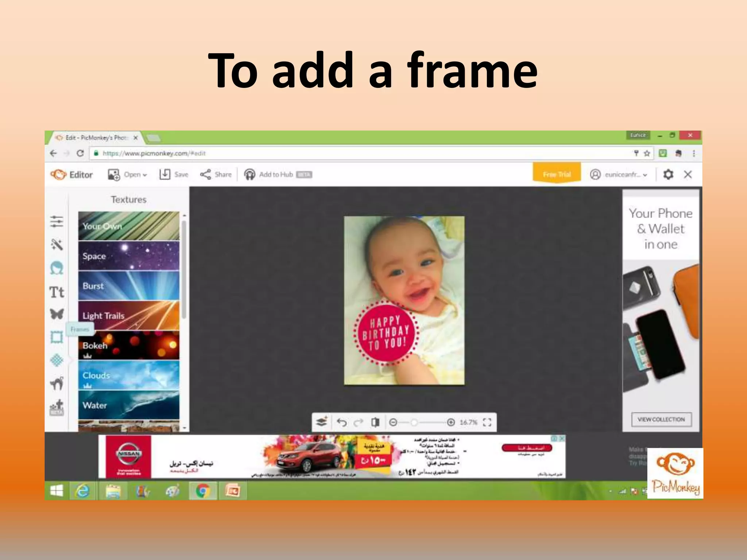This screenshot has height=560, width=747.
Task: Close the editor with the X icon
Action: tap(688, 174)
